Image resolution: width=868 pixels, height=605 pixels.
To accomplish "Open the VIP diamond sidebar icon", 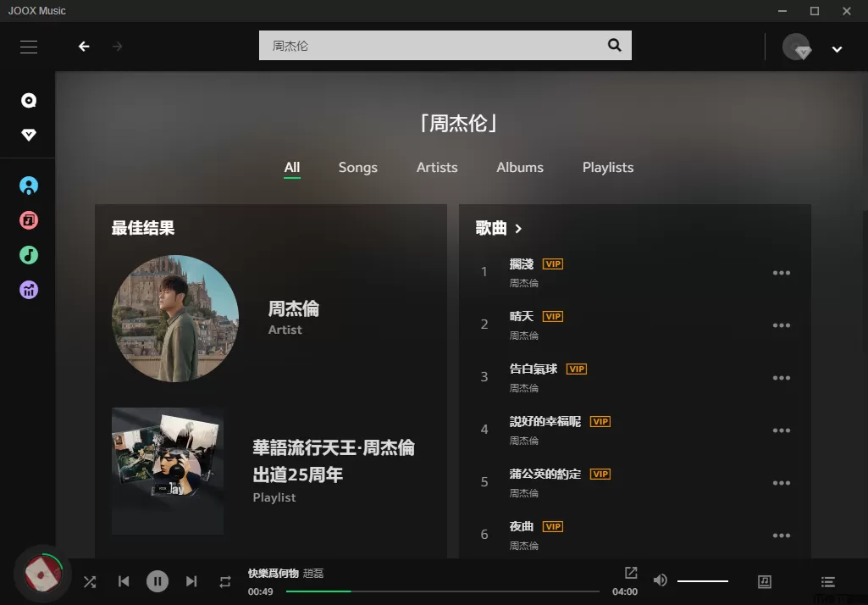I will click(x=29, y=135).
